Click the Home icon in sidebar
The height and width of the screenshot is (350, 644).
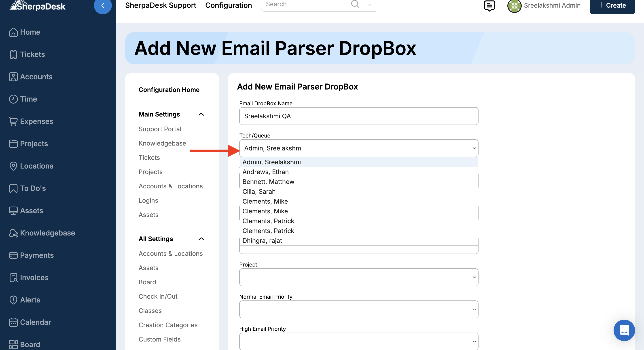[x=13, y=32]
